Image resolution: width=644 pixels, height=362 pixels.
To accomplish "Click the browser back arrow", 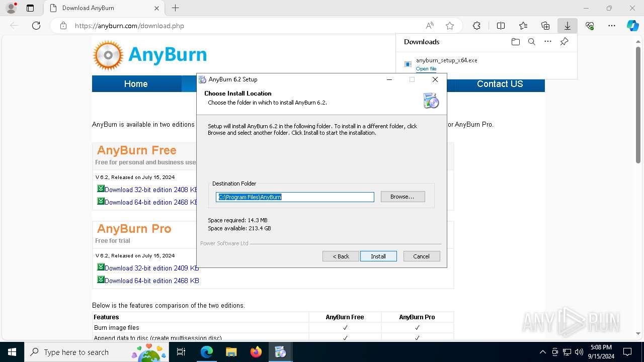I will pyautogui.click(x=14, y=26).
